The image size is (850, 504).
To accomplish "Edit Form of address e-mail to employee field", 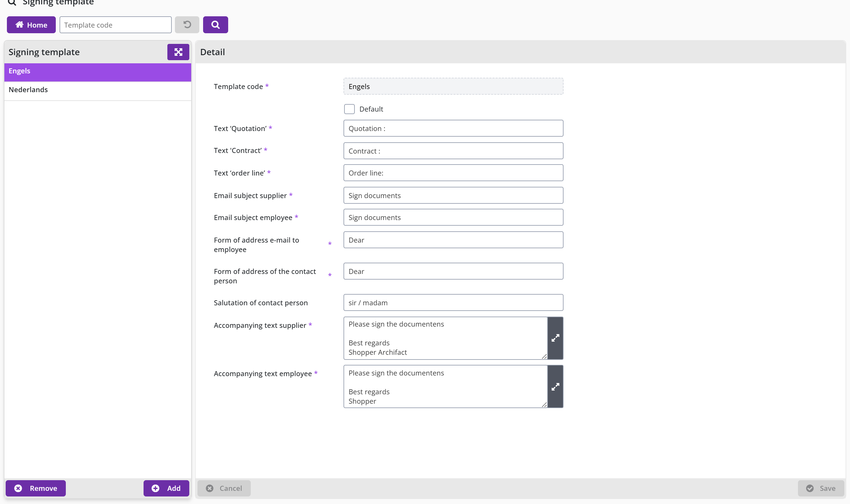I will [453, 240].
